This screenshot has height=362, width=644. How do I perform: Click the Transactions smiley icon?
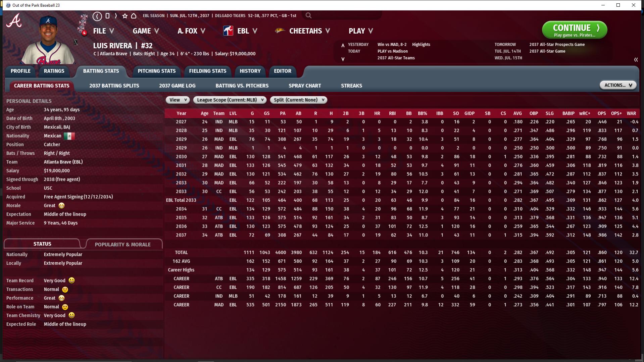pyautogui.click(x=65, y=289)
